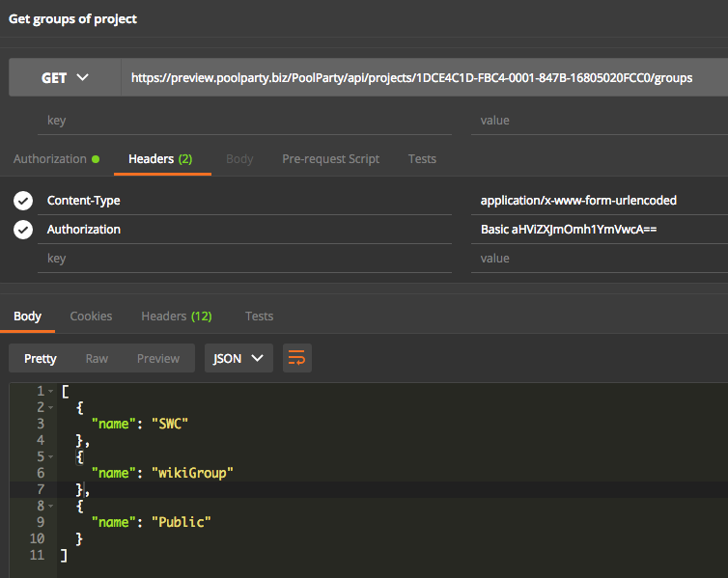Select the response Cookies tab
The image size is (728, 578).
point(91,316)
